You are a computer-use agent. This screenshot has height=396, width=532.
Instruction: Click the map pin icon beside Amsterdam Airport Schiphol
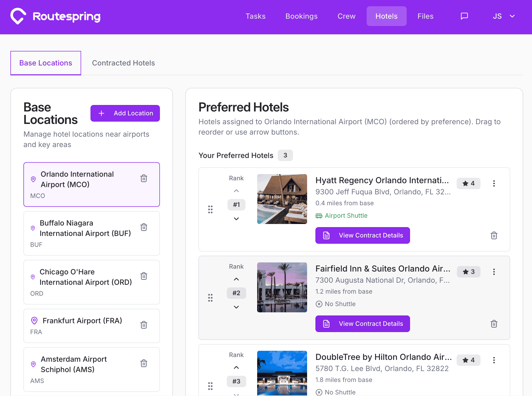[x=33, y=364]
